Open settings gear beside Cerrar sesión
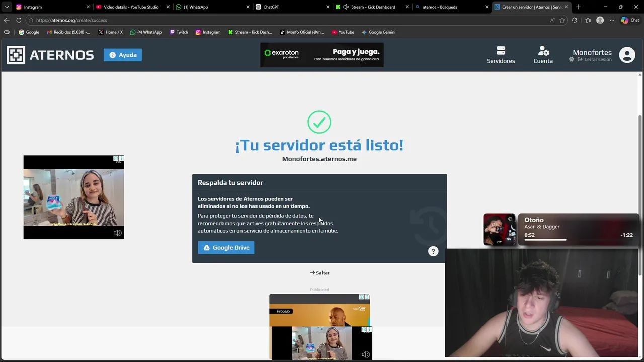 coord(572,59)
